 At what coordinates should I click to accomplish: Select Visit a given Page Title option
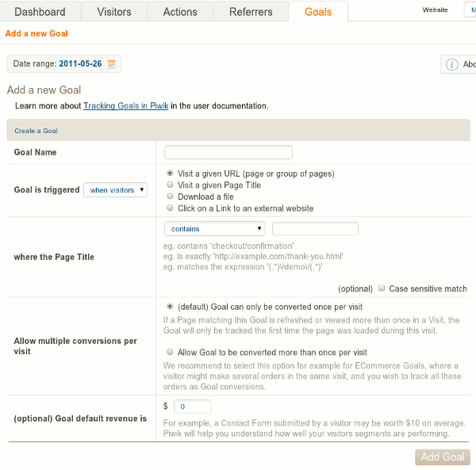click(171, 185)
